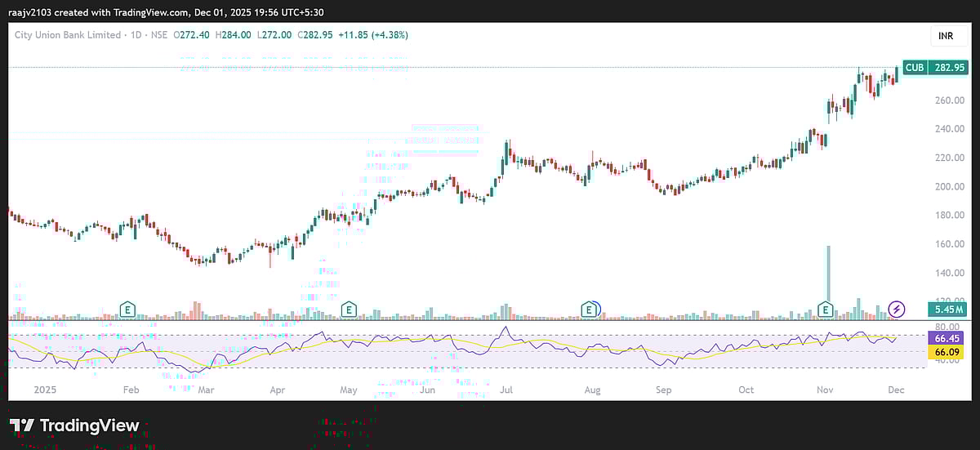This screenshot has width=980, height=450.
Task: Click the City Union Bank Limited title
Action: coord(68,35)
